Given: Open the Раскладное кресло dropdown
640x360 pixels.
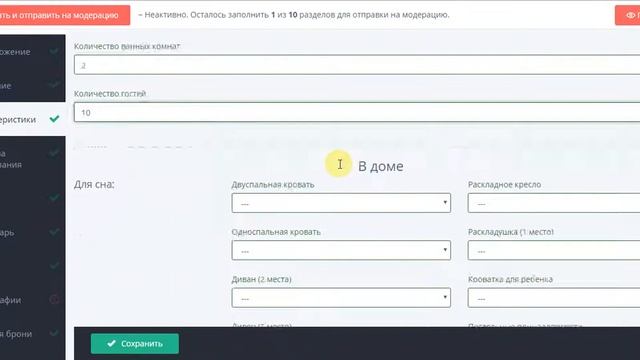Looking at the screenshot, I should tap(554, 203).
